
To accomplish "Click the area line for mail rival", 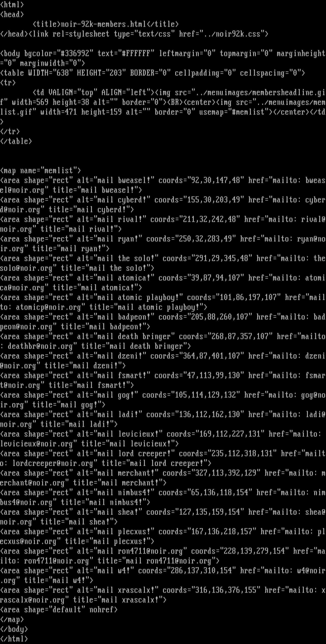I will [163, 224].
